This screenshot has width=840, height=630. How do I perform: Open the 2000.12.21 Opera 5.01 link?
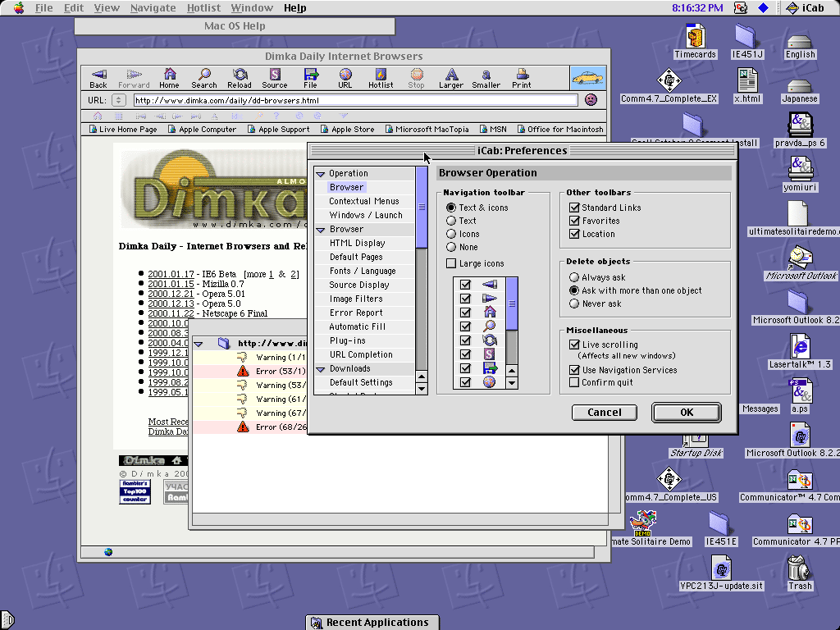(171, 294)
